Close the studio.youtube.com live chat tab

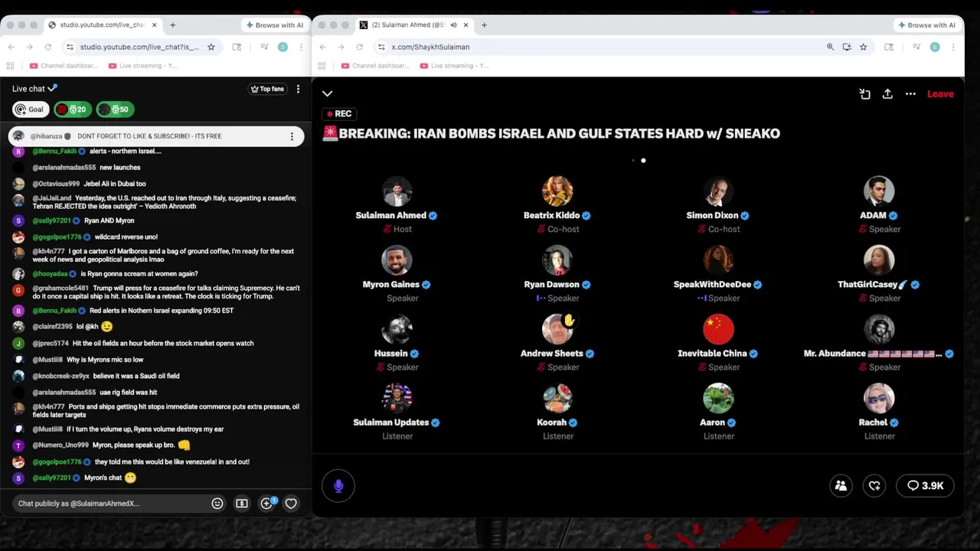tap(154, 24)
